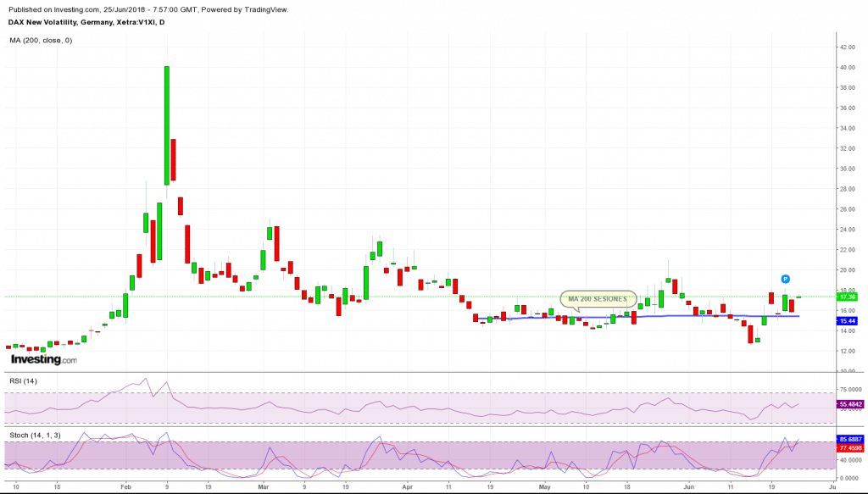Click the Apr label on the time axis

(405, 488)
